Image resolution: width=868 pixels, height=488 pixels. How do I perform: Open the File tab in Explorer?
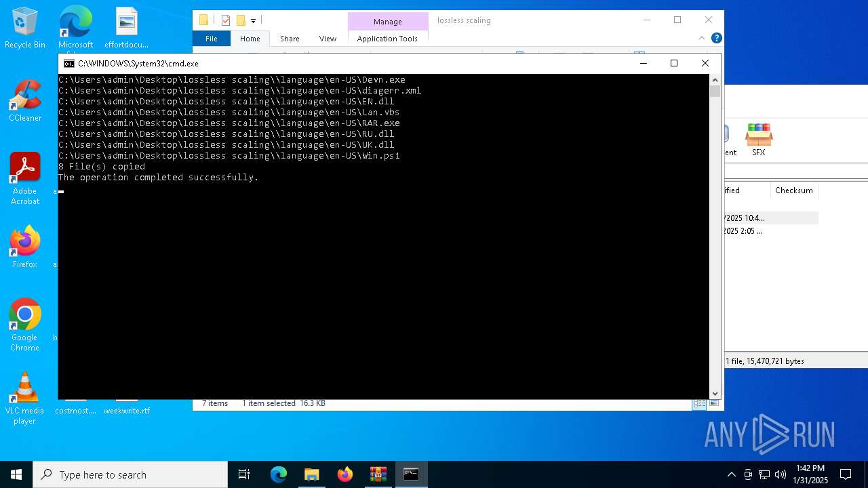tap(212, 39)
